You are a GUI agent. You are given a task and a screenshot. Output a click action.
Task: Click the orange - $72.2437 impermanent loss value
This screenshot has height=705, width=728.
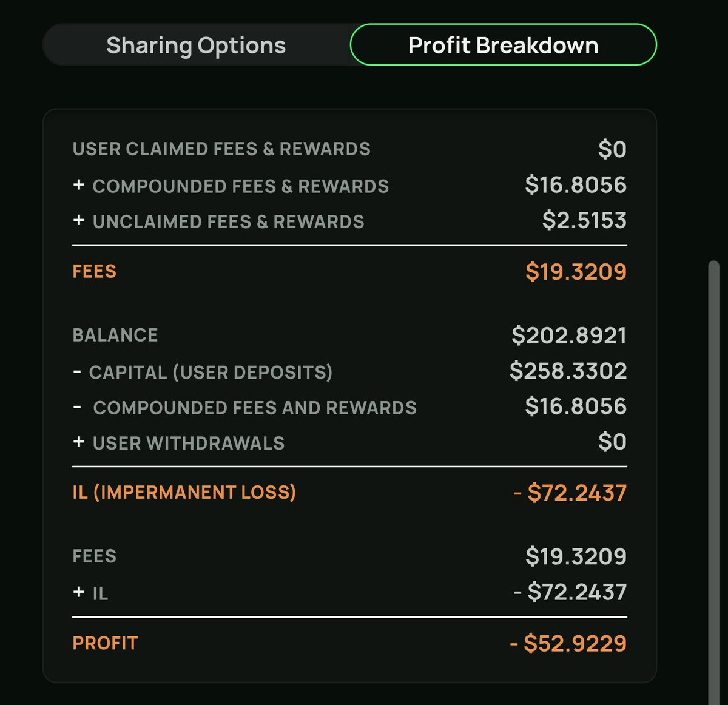coord(570,493)
